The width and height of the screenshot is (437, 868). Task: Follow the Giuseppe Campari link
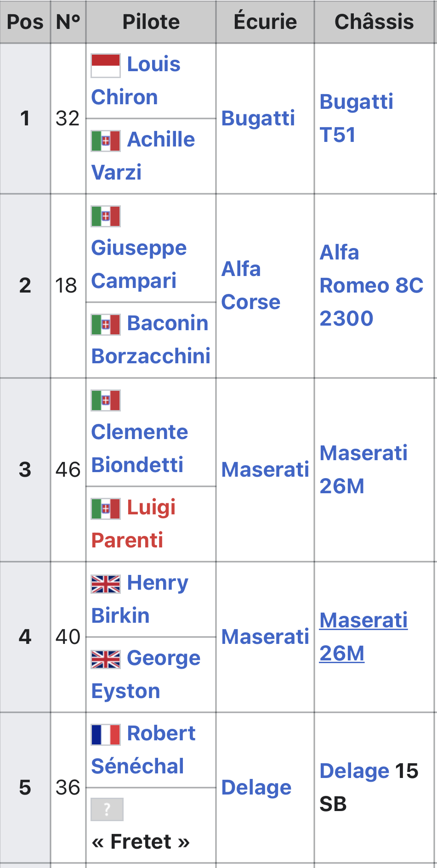coord(139,264)
